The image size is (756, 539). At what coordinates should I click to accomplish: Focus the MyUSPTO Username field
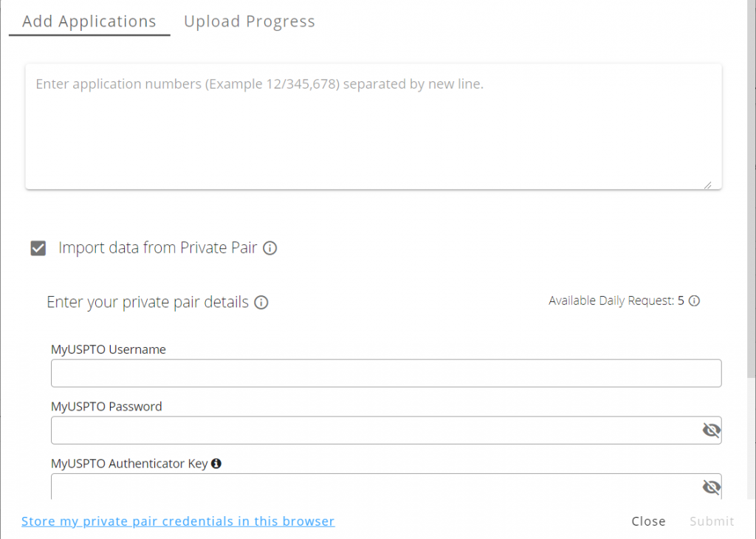(386, 373)
